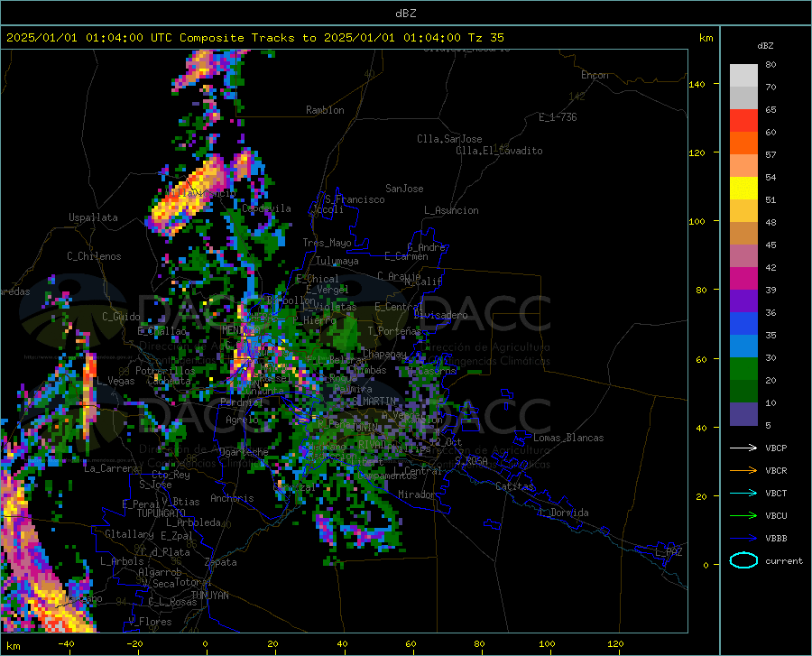The image size is (812, 656).
Task: Click the L_Vegas place label
Action: coord(115,381)
